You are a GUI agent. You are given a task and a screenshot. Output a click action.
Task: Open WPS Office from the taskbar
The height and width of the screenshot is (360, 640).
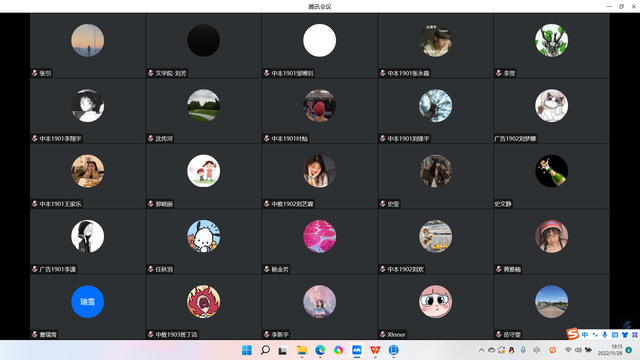(x=375, y=350)
